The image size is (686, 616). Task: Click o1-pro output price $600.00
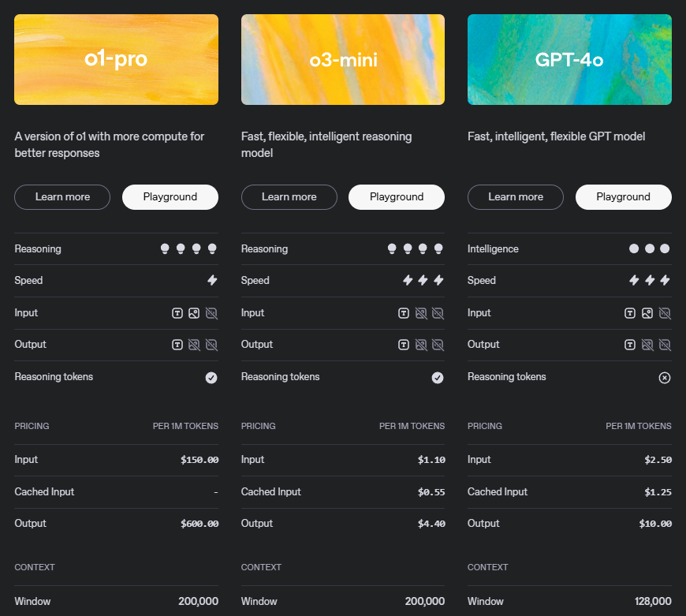199,524
